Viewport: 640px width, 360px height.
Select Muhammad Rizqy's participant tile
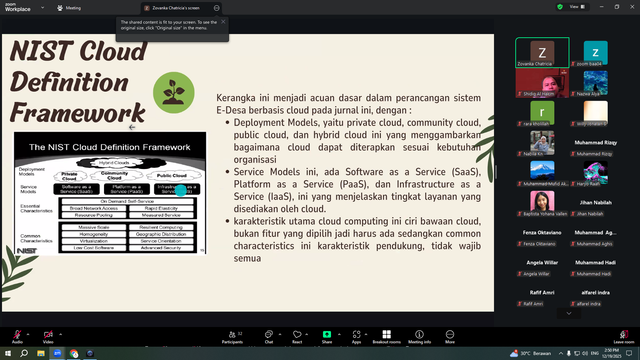pyautogui.click(x=596, y=143)
